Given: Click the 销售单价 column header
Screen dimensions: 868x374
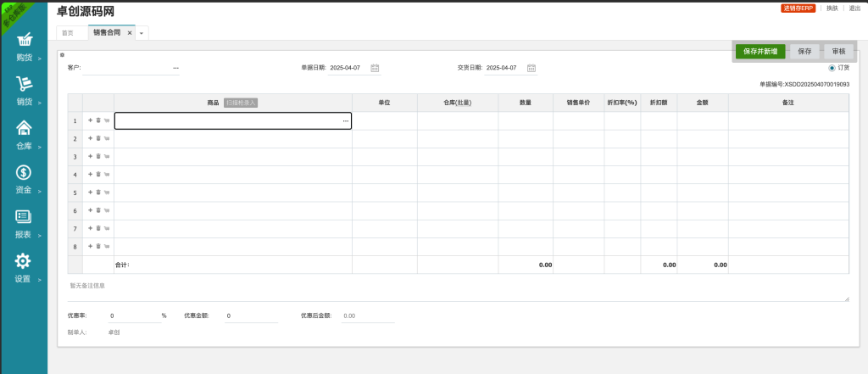Looking at the screenshot, I should tap(578, 103).
